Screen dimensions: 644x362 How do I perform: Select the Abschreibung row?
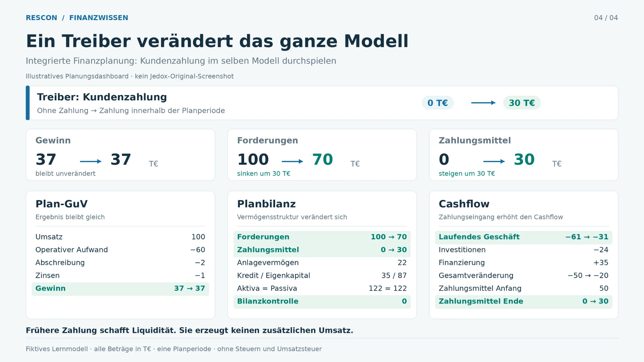tap(120, 263)
